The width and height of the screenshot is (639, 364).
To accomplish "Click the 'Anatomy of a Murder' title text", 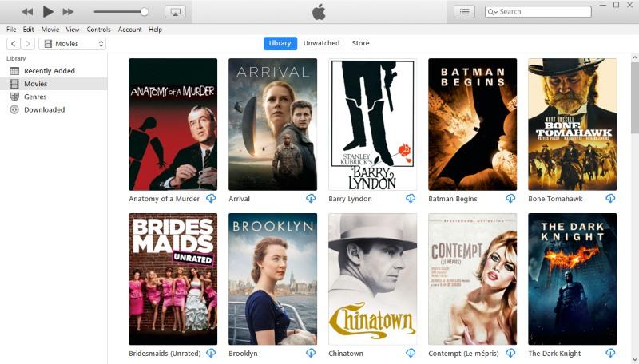I will pos(165,199).
